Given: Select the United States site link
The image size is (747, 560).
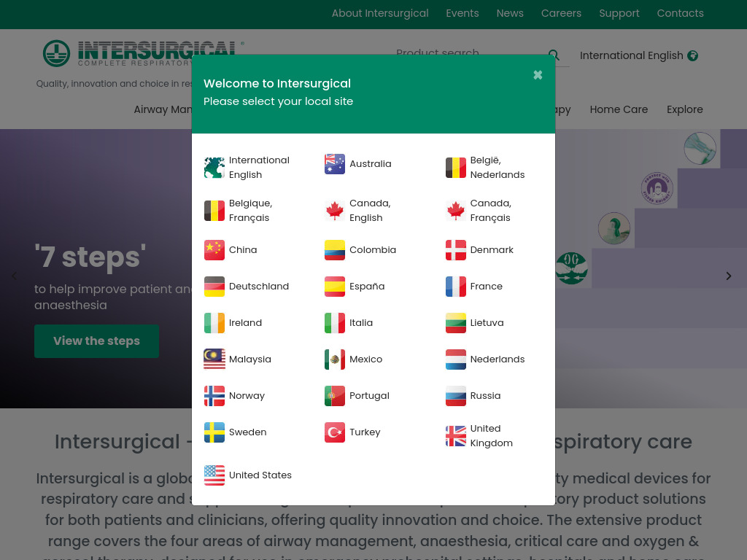Looking at the screenshot, I should [x=260, y=475].
